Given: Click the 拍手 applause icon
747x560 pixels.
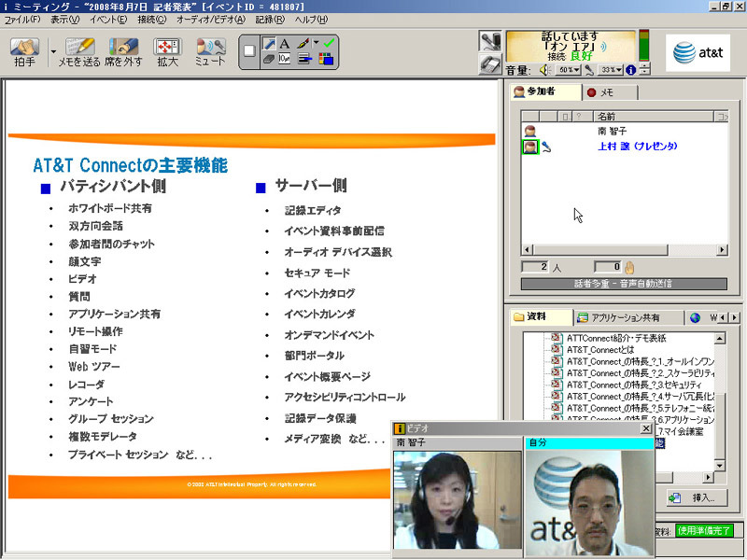Looking at the screenshot, I should pos(25,48).
